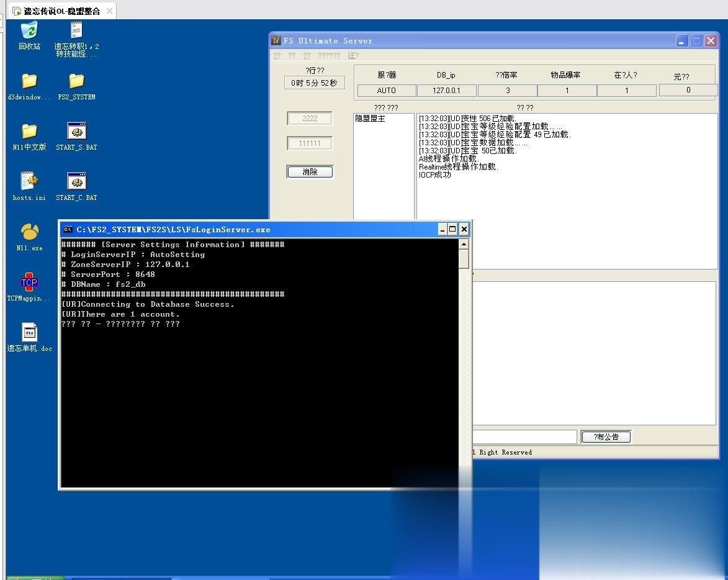Click log line UD魔性 506 已加载

(x=467, y=119)
